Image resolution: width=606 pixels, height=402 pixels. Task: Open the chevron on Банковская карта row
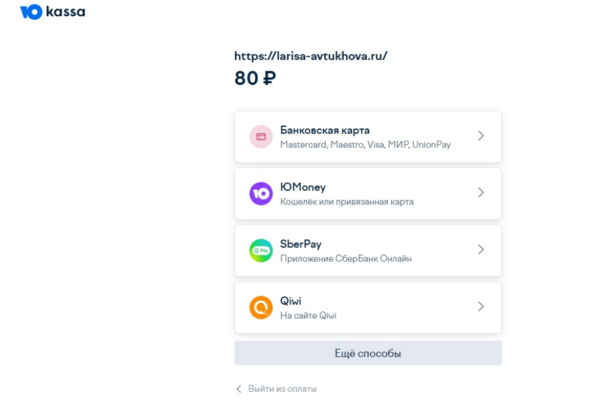pyautogui.click(x=481, y=136)
